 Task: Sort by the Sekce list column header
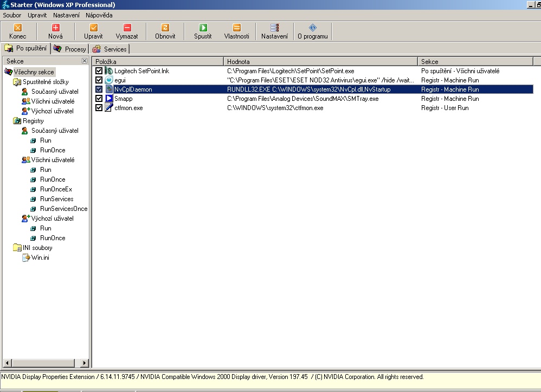pyautogui.click(x=475, y=61)
